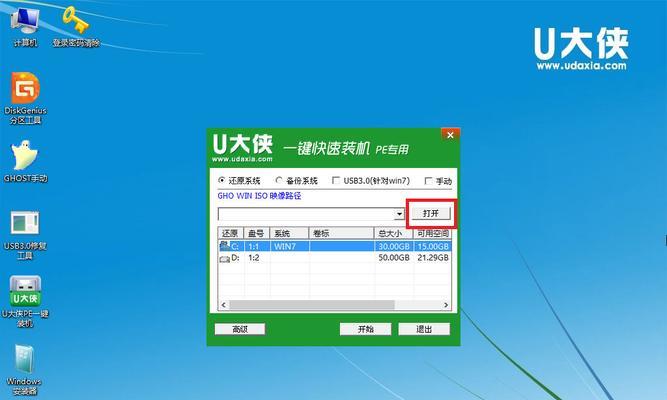Sort by the 系统 column header
The image size is (667, 400).
point(289,233)
